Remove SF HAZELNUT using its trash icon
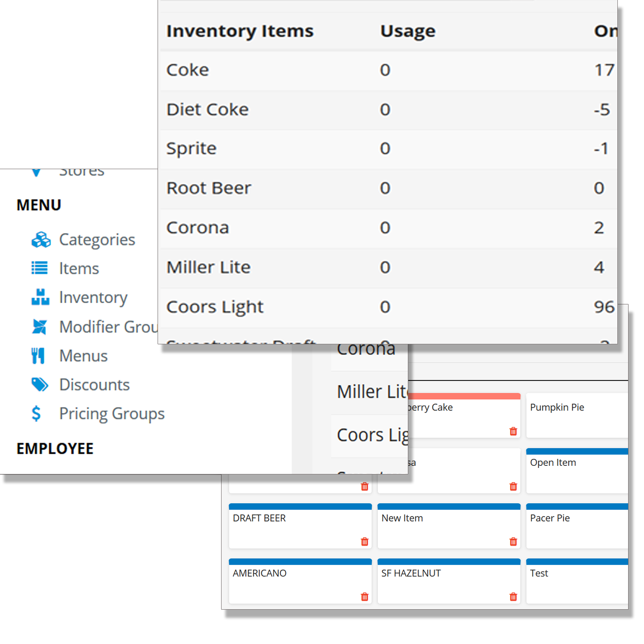Image resolution: width=644 pixels, height=644 pixels. tap(513, 596)
